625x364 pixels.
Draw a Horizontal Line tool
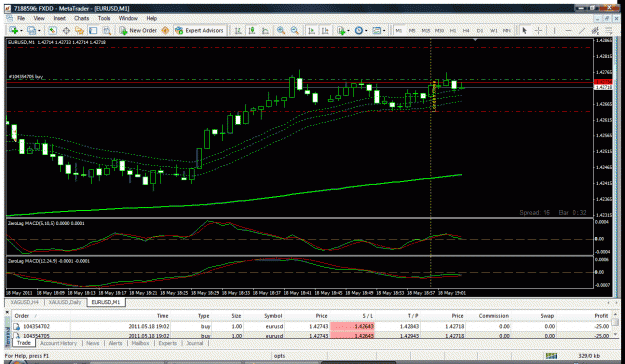568,30
